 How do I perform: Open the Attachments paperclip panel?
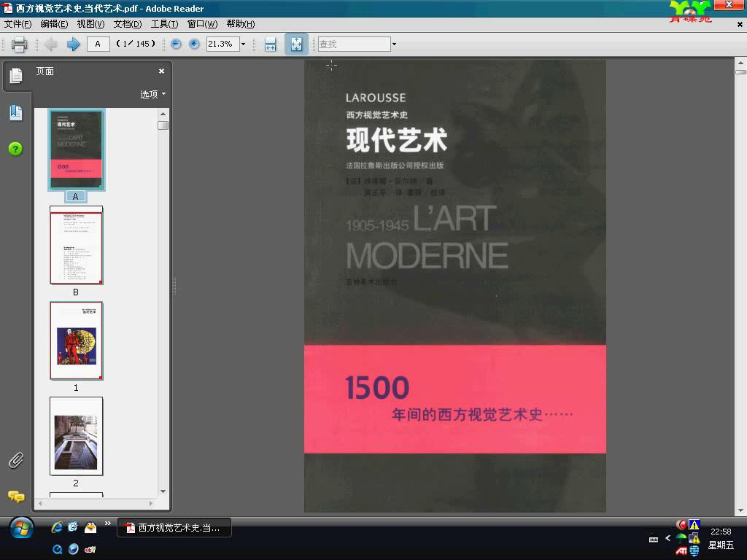16,460
